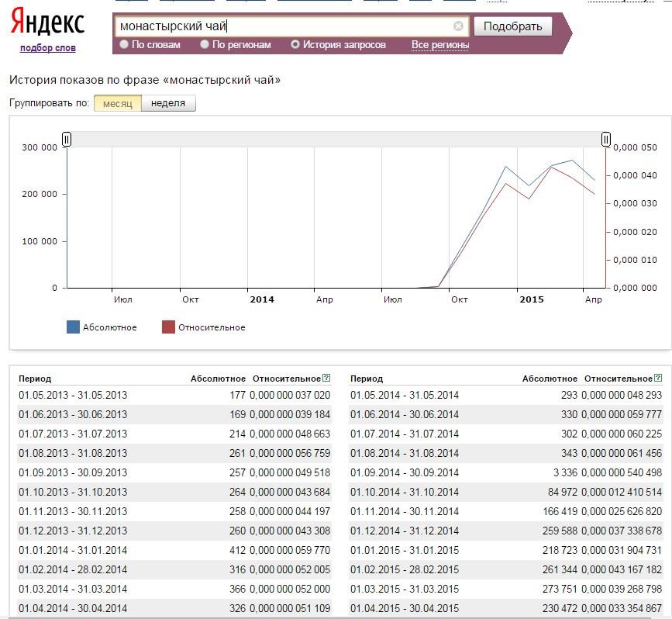
Task: Select the row 01.05.2013 - 31.05.2013
Action: pyautogui.click(x=174, y=395)
